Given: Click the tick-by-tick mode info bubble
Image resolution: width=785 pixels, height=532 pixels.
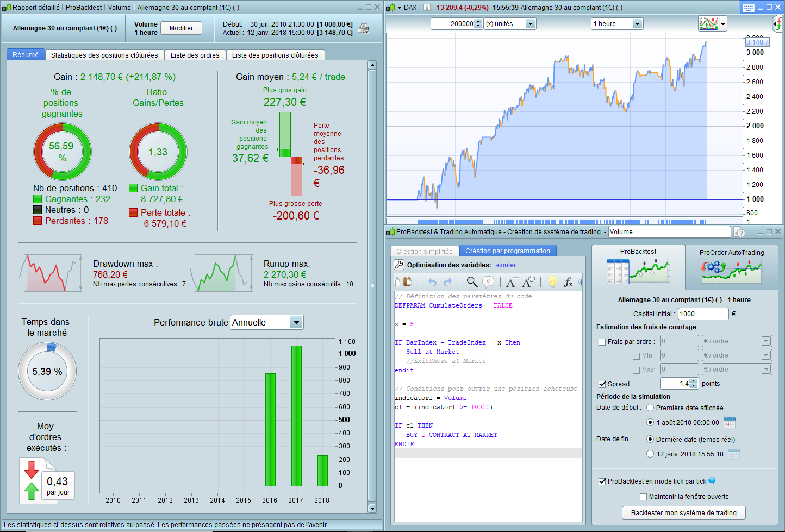Looking at the screenshot, I should click(x=712, y=481).
